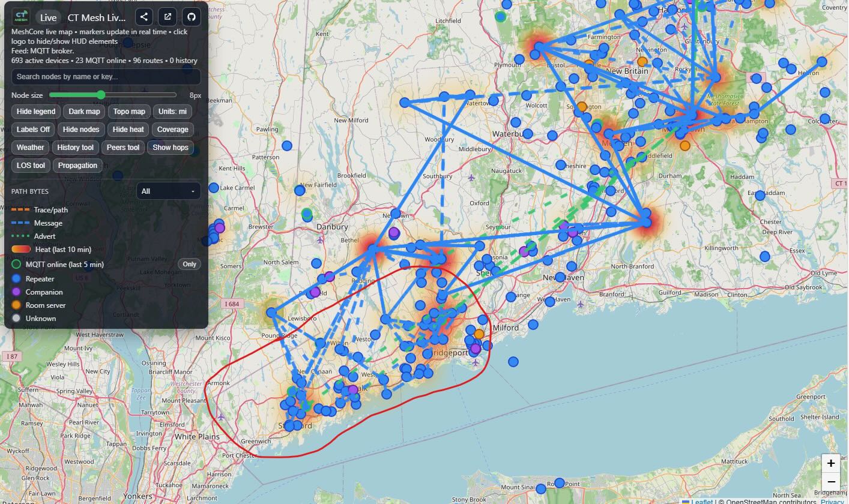Open the GitHub repository icon

click(x=192, y=17)
